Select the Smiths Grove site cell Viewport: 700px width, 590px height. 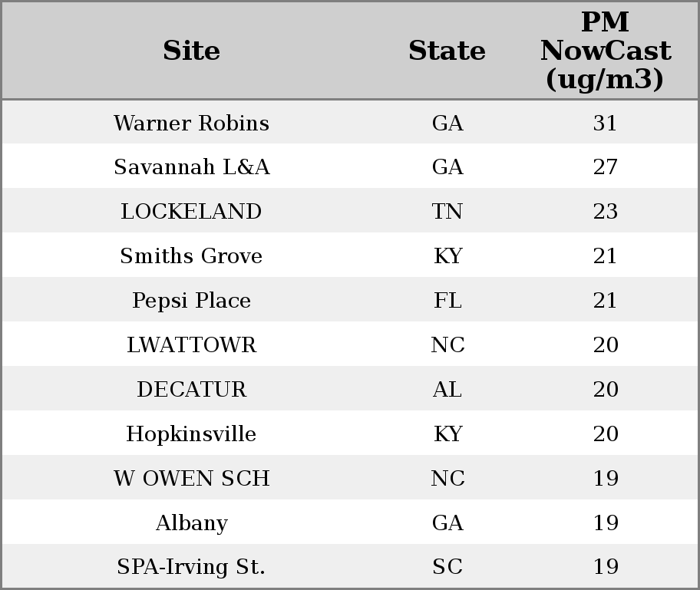pyautogui.click(x=191, y=256)
